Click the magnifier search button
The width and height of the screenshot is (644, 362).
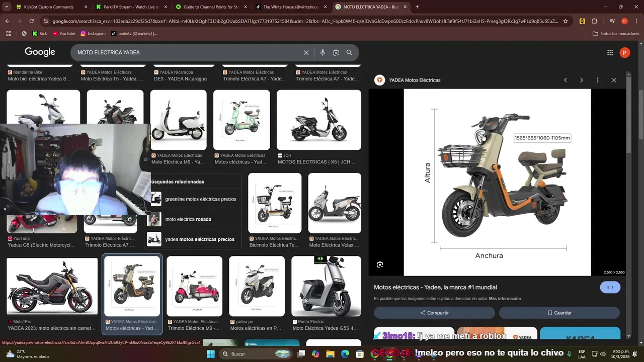point(349,52)
